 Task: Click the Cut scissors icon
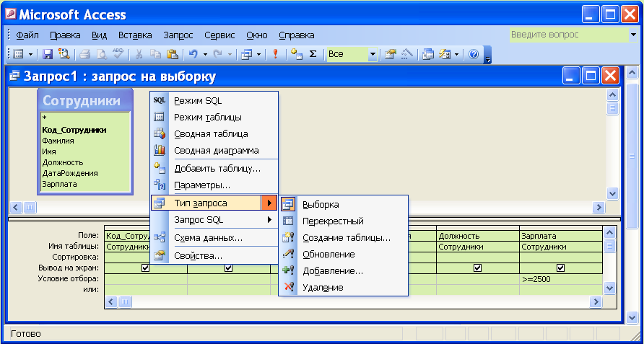[x=139, y=54]
